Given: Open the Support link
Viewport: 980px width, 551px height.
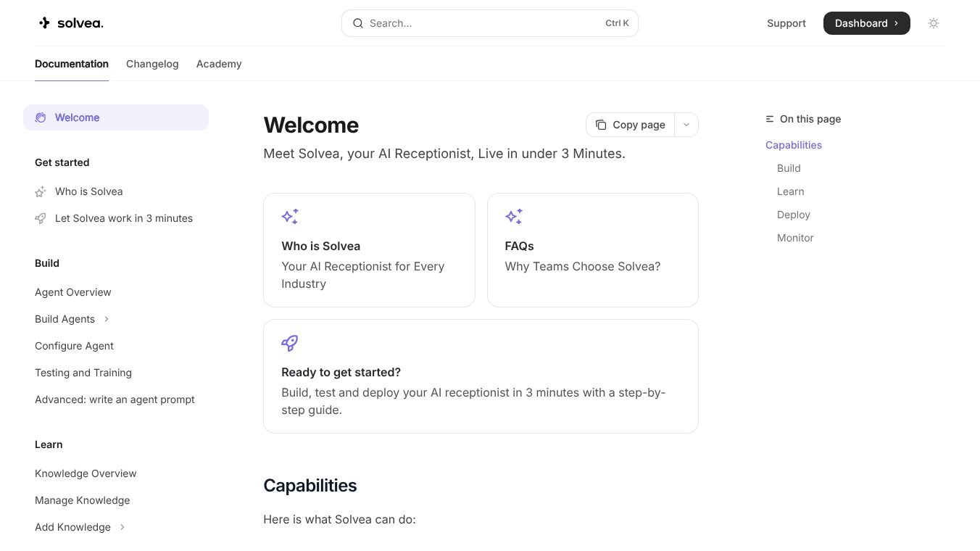Looking at the screenshot, I should pyautogui.click(x=786, y=23).
